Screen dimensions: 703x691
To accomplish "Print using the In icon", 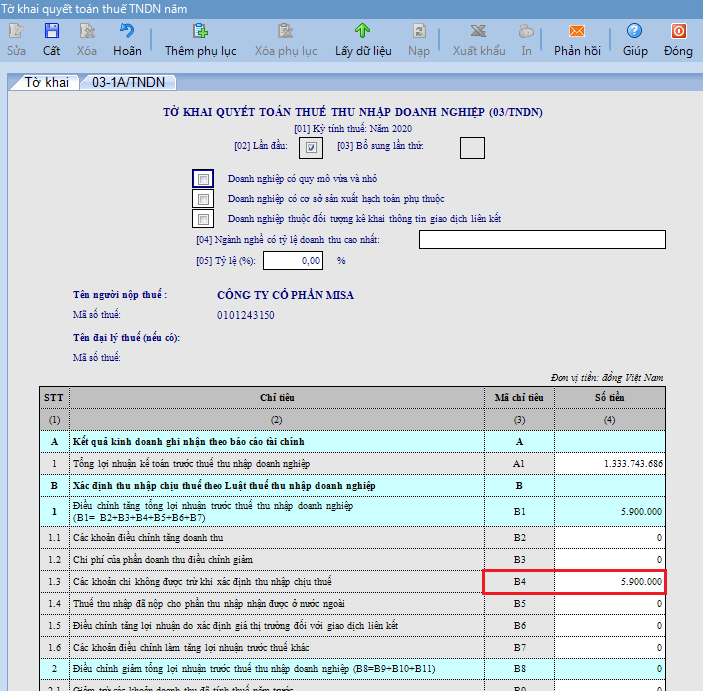I will [x=526, y=31].
